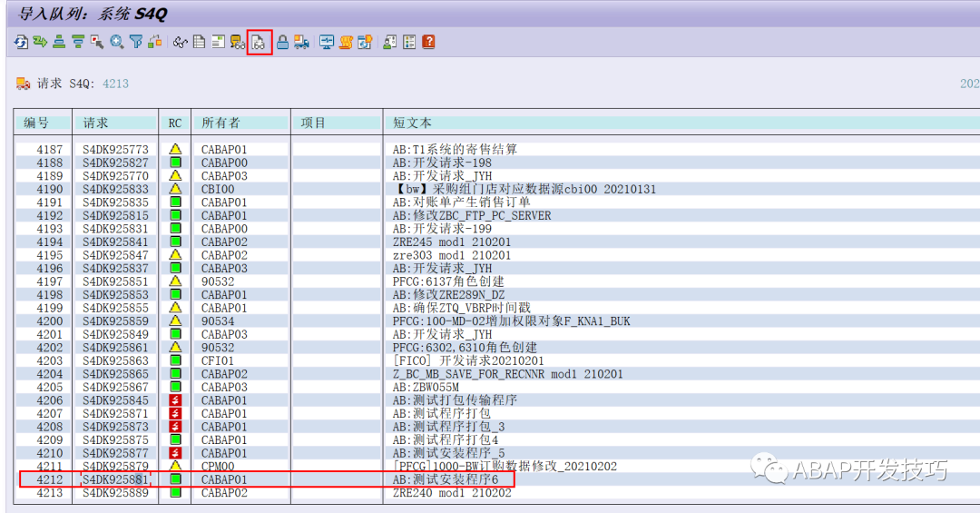Screen dimensions: 980x513
Task: Click the 请求 column header
Action: (95, 123)
